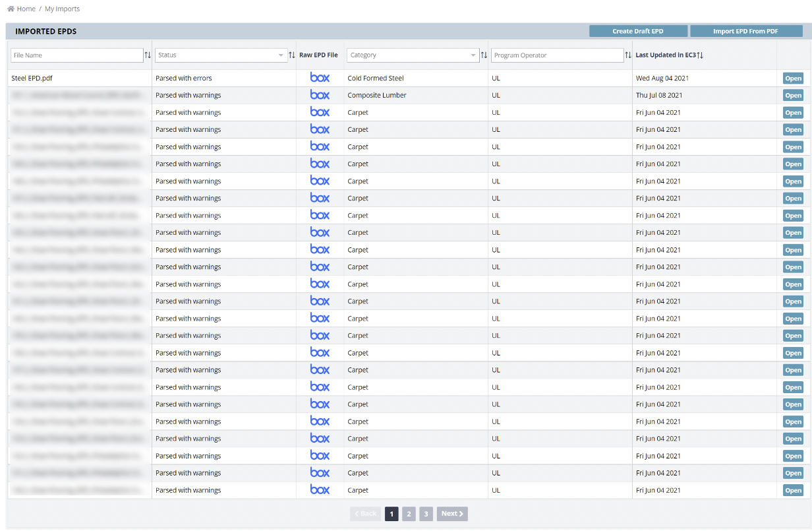The height and width of the screenshot is (531, 812).
Task: Click Next page button
Action: 452,514
